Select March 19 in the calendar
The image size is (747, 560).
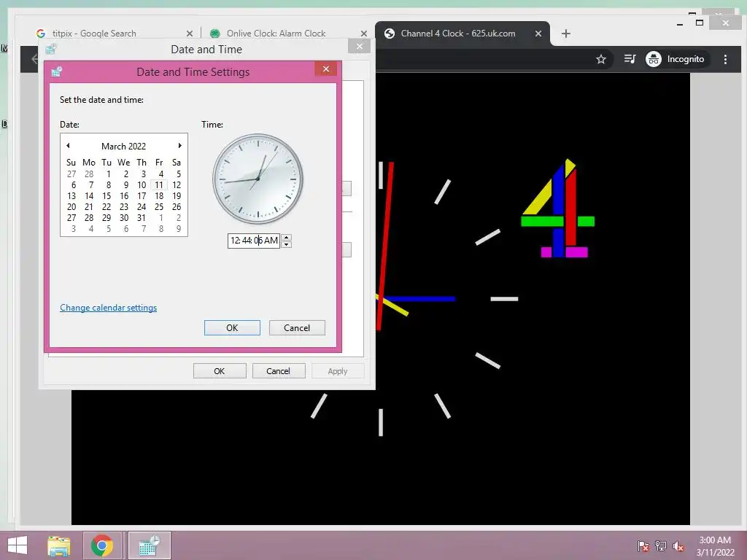177,195
